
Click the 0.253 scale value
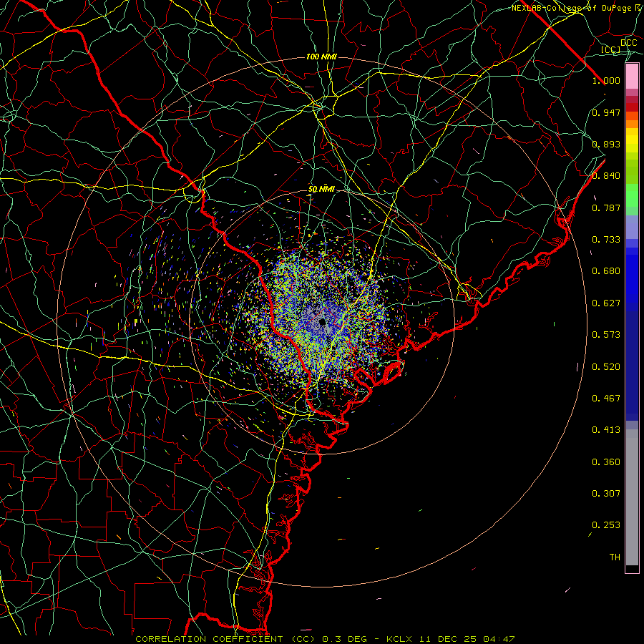[606, 525]
